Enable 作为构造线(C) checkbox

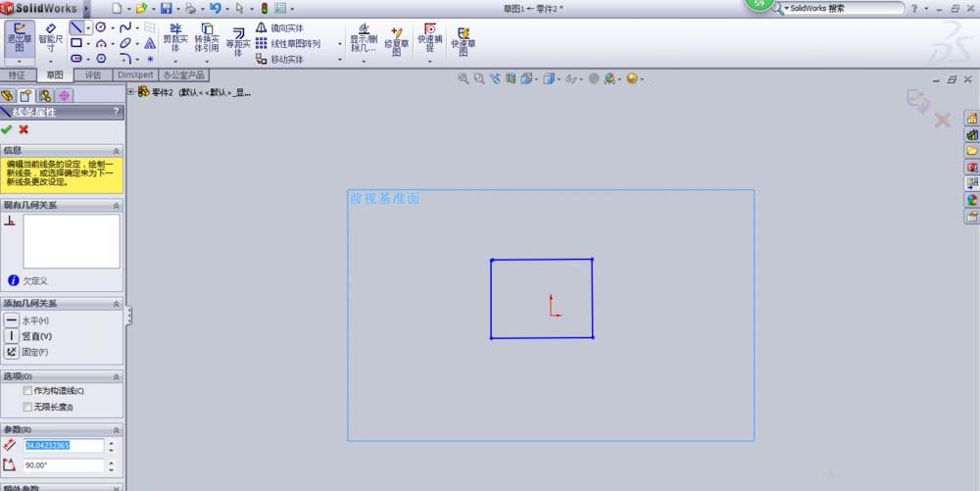[27, 390]
